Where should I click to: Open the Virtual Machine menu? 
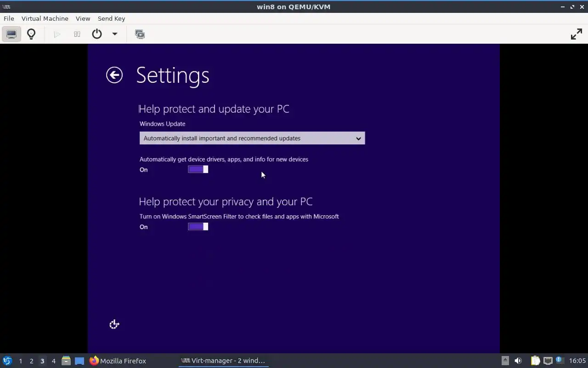click(45, 18)
